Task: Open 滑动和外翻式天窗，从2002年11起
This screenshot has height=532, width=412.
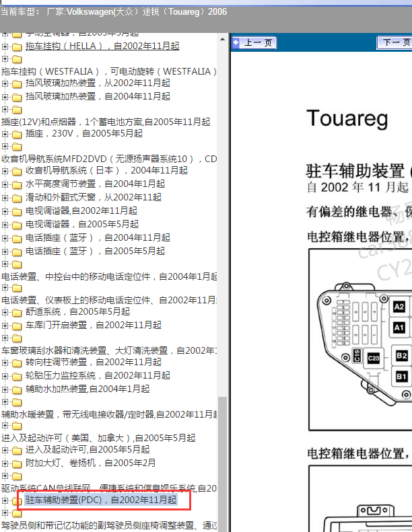Action: point(94,197)
